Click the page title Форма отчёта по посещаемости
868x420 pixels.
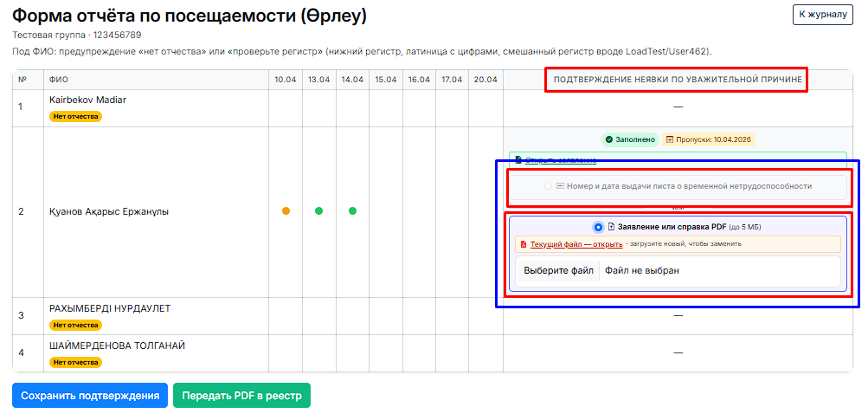(190, 16)
